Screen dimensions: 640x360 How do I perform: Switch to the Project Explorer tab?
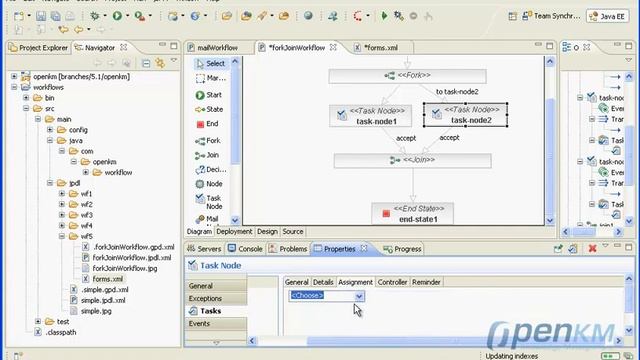pos(38,48)
